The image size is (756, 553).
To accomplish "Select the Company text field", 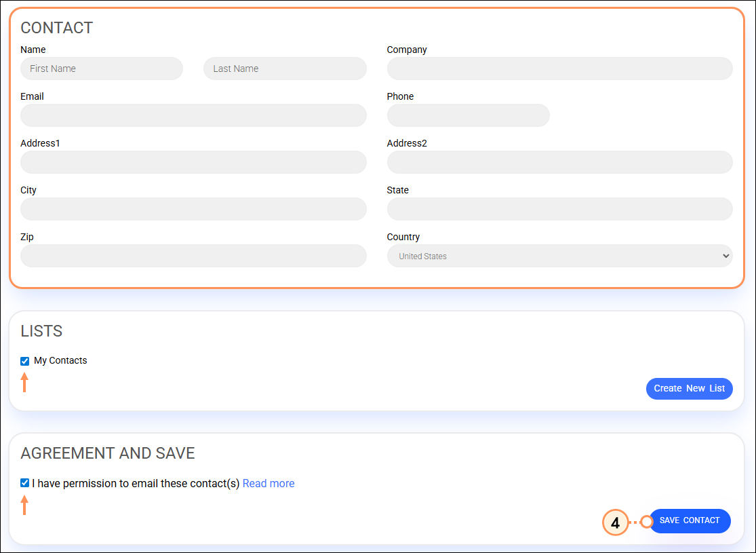I will click(559, 69).
